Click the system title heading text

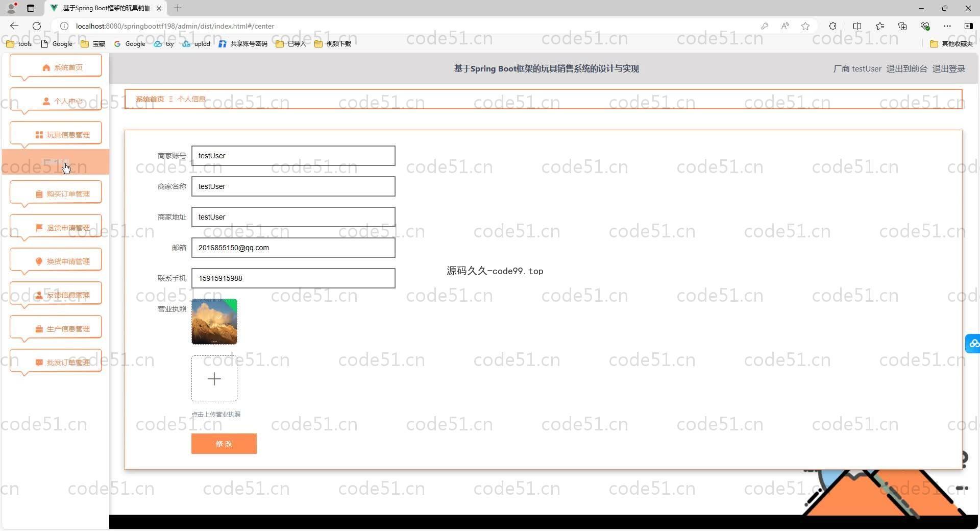pos(546,68)
